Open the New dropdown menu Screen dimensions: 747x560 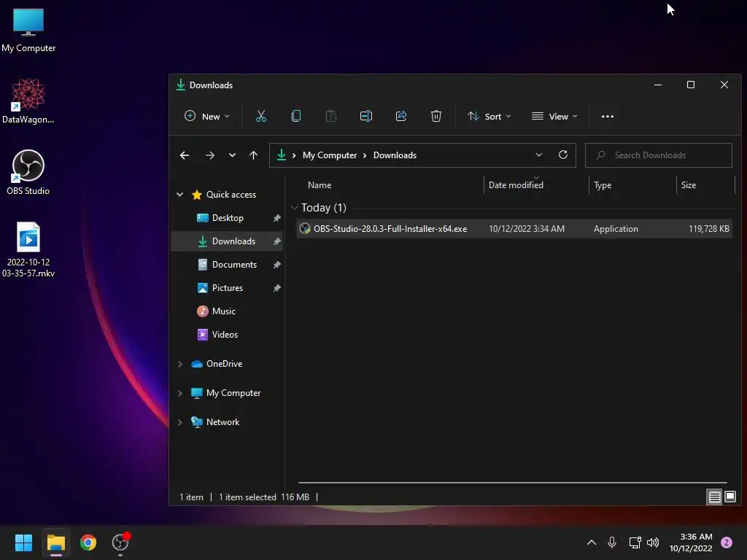click(207, 116)
